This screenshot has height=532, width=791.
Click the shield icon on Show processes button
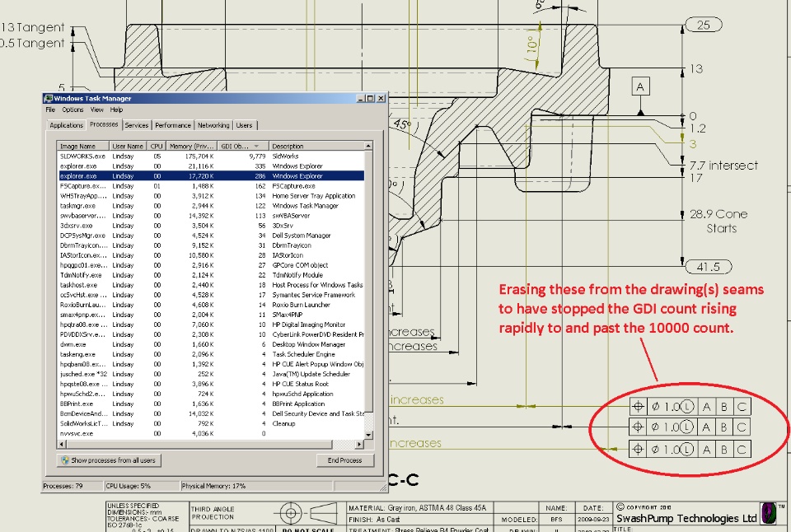point(64,460)
